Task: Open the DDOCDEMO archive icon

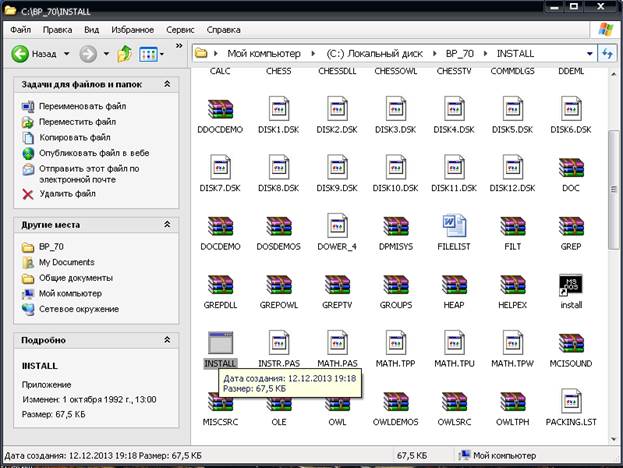Action: [x=220, y=109]
